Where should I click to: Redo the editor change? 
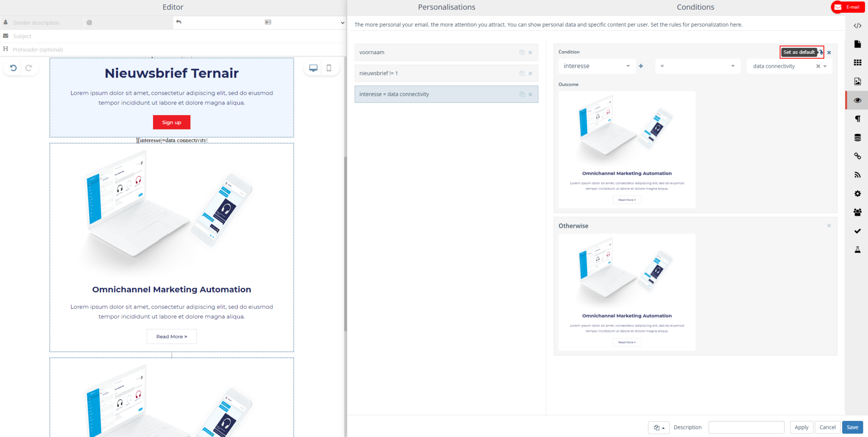coord(29,68)
